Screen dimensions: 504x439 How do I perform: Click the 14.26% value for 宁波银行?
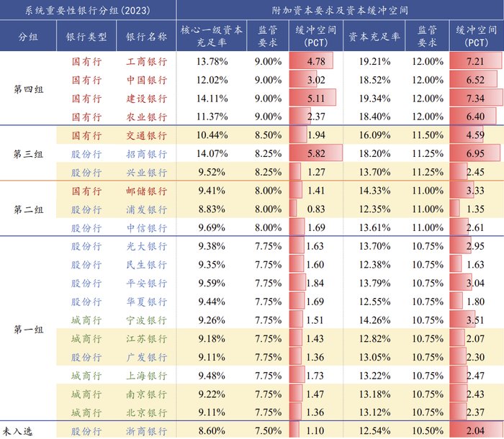point(374,320)
